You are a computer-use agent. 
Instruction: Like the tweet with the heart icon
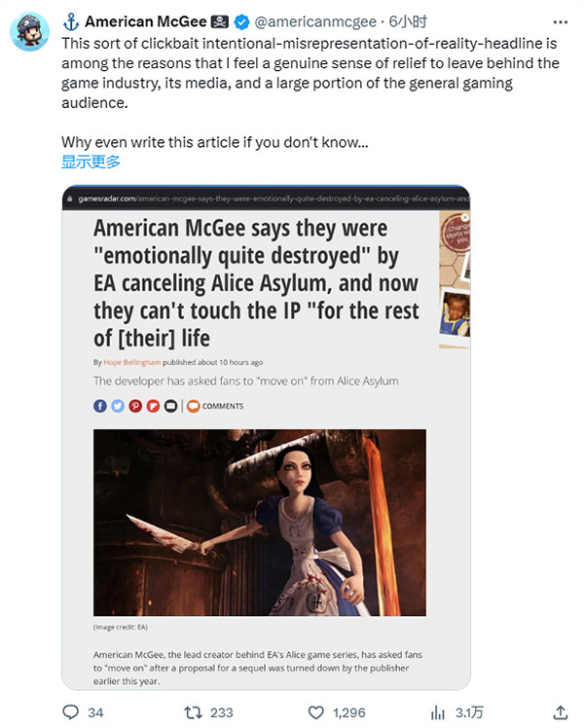point(316,712)
